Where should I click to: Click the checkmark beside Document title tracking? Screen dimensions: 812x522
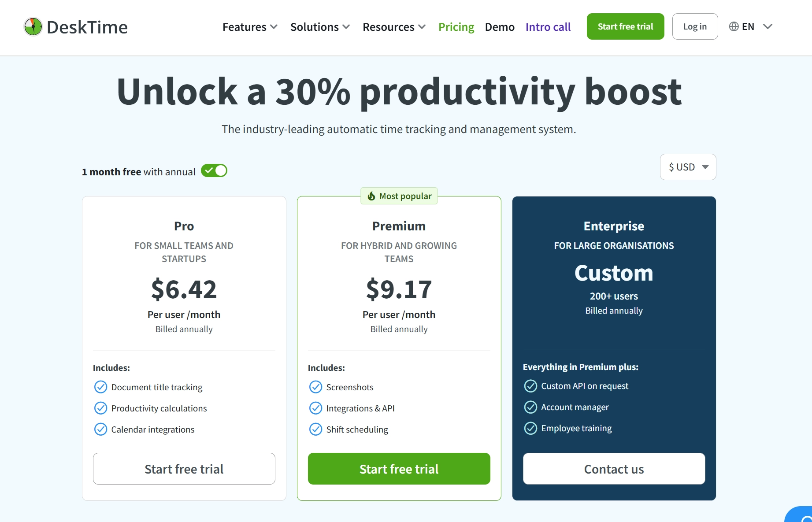pyautogui.click(x=100, y=387)
